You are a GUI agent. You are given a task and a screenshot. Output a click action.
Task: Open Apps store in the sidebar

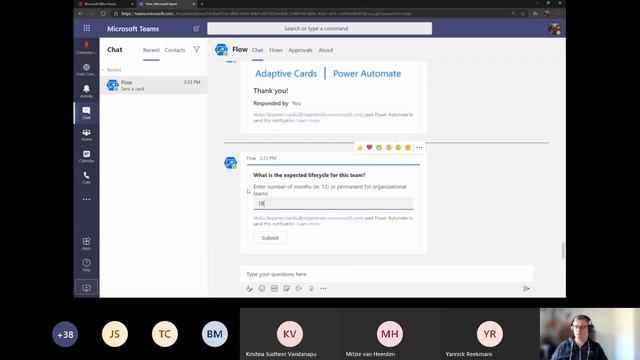tap(86, 243)
